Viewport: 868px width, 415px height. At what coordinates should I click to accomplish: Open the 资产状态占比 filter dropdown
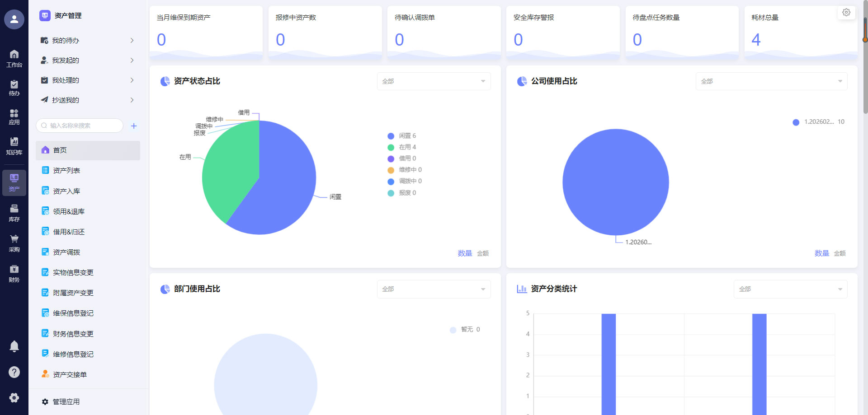(x=434, y=81)
